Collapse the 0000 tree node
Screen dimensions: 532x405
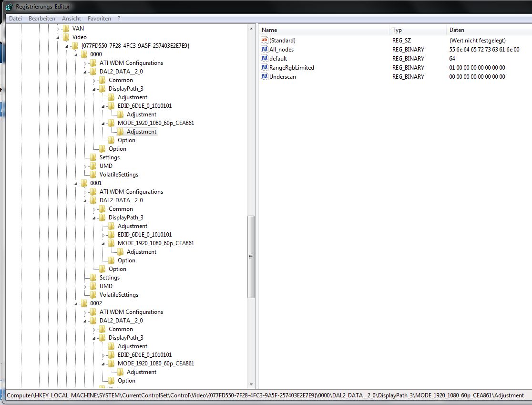[76, 55]
